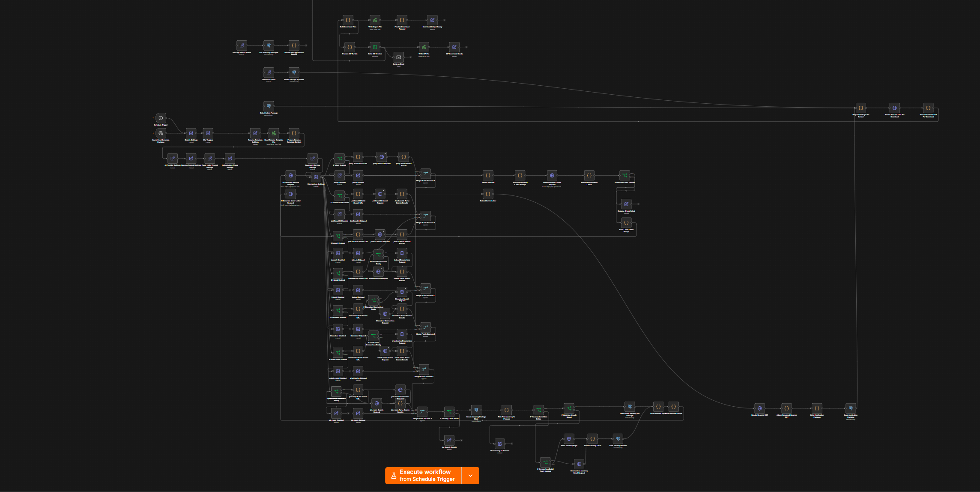Select the Parse Vacancy Detail code node
Screen dimensions: 980x492
(x=592, y=438)
